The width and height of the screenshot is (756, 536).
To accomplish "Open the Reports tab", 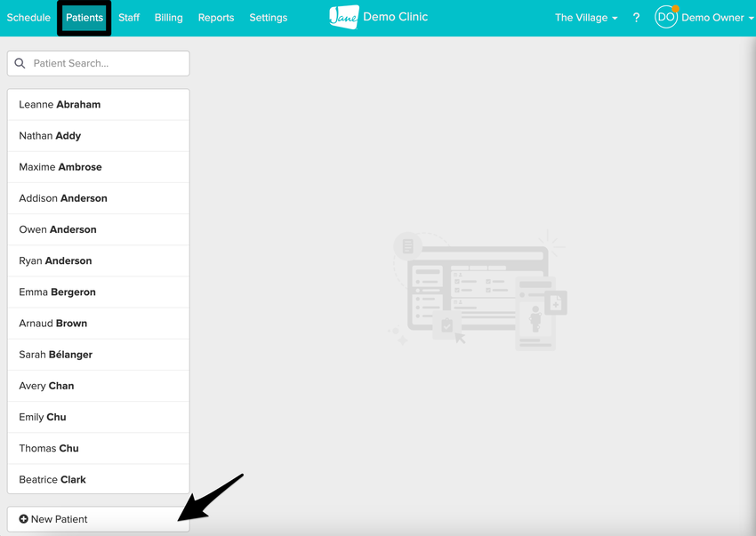I will click(216, 18).
